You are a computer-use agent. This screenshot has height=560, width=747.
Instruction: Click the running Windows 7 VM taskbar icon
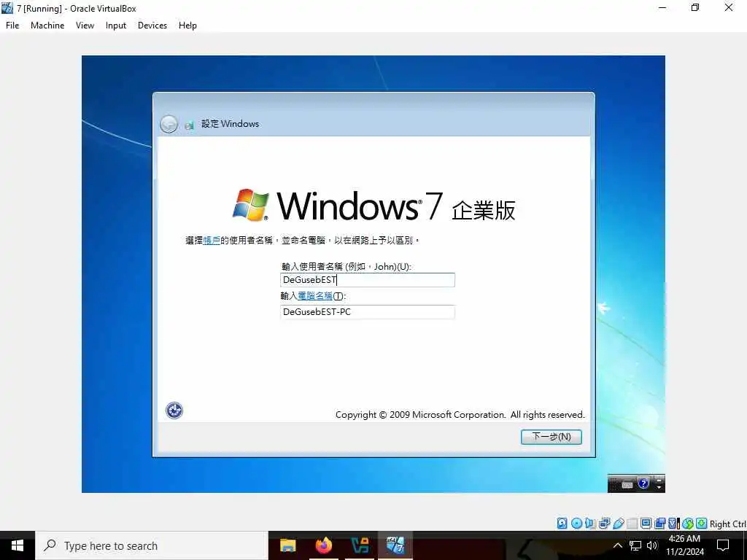pyautogui.click(x=395, y=545)
